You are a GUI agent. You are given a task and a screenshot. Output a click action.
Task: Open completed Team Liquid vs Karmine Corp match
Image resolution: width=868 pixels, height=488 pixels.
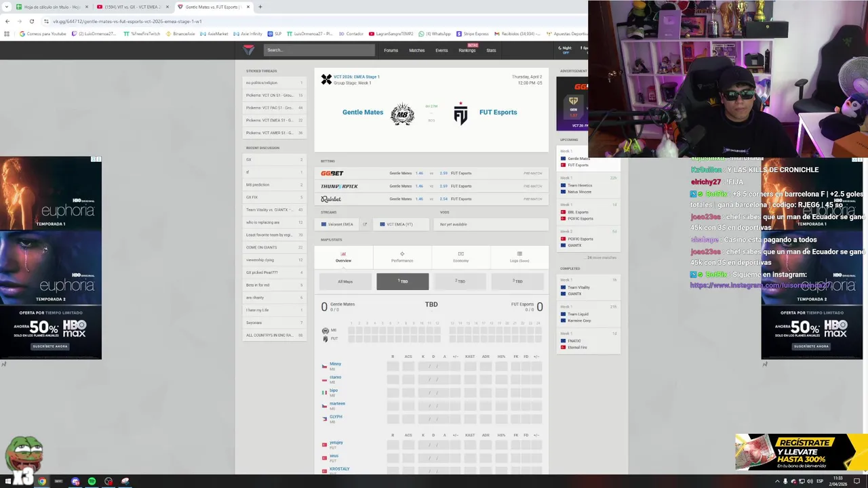point(589,314)
